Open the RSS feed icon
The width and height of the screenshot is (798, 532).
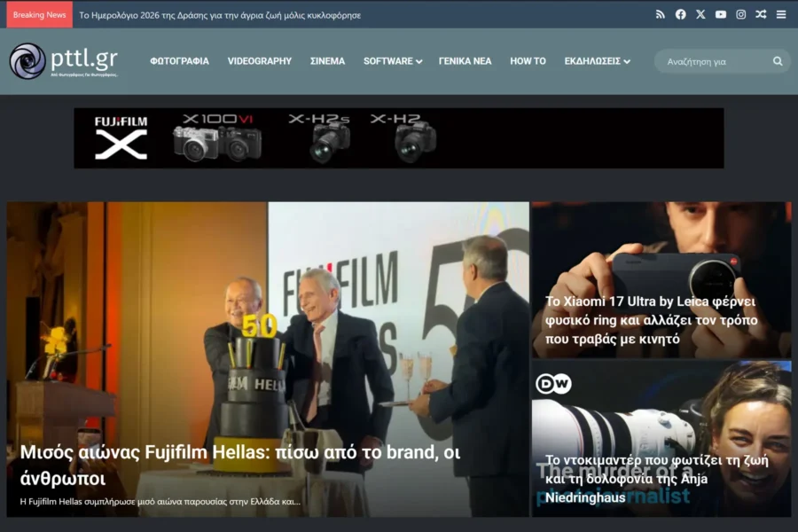click(660, 14)
